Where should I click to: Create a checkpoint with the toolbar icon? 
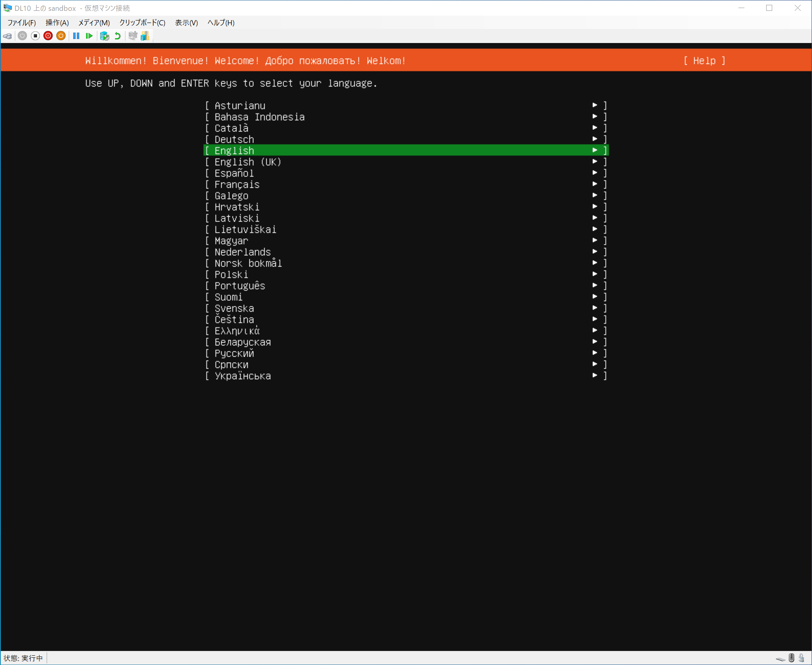tap(105, 36)
